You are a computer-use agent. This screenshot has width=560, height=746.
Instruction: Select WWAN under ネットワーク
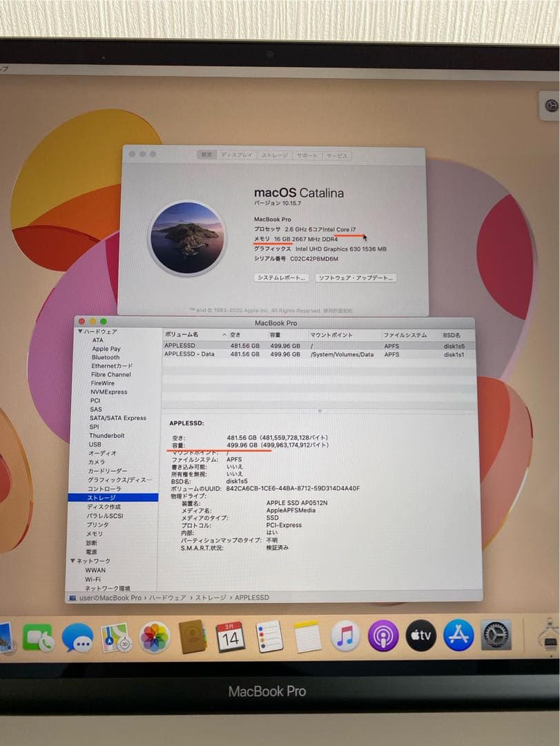tap(95, 570)
